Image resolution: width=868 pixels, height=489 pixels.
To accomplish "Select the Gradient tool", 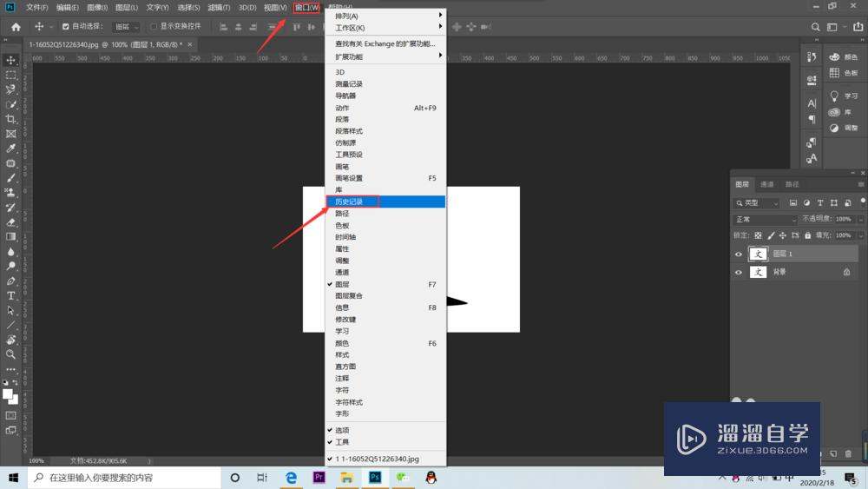I will pos(10,236).
